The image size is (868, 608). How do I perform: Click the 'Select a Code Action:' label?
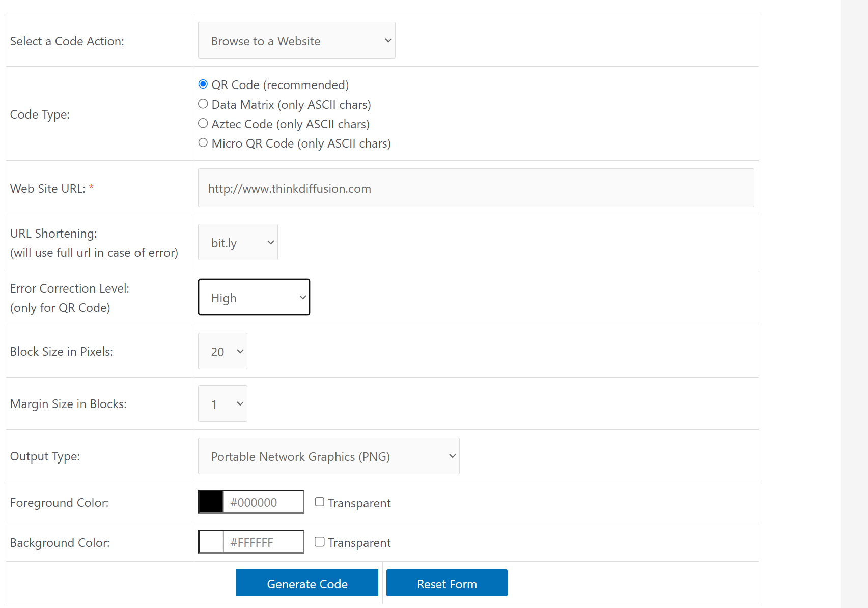67,41
